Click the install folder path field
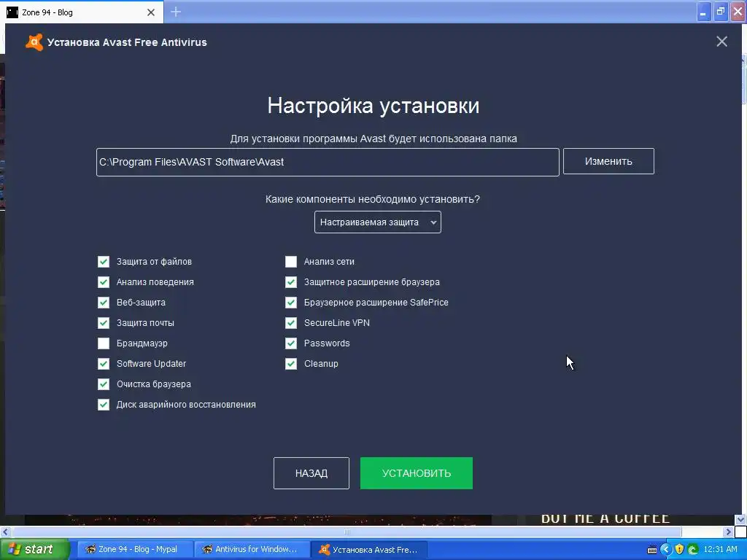The width and height of the screenshot is (747, 560). pos(328,162)
